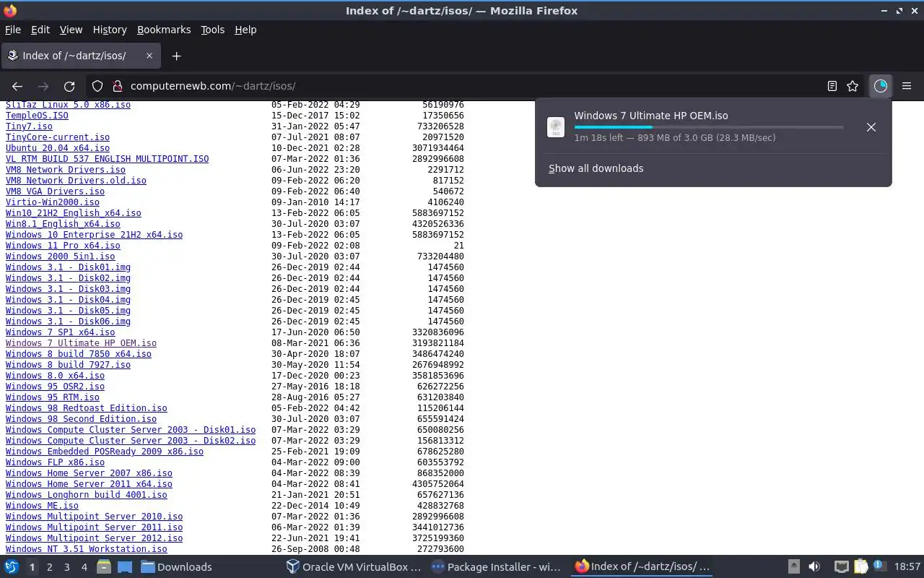Open Windows_98_Second_Edition.iso link
The width and height of the screenshot is (924, 578).
(81, 419)
